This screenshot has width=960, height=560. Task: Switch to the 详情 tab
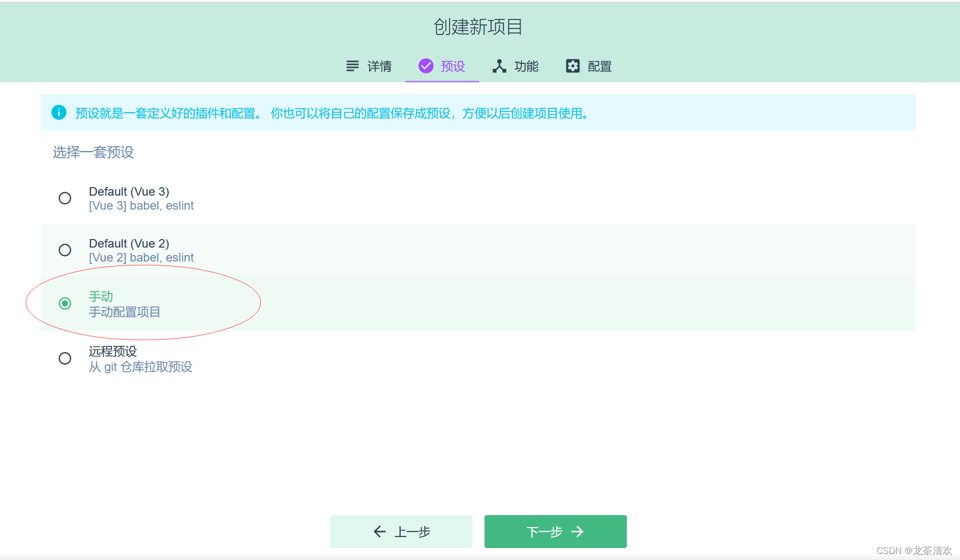(379, 66)
